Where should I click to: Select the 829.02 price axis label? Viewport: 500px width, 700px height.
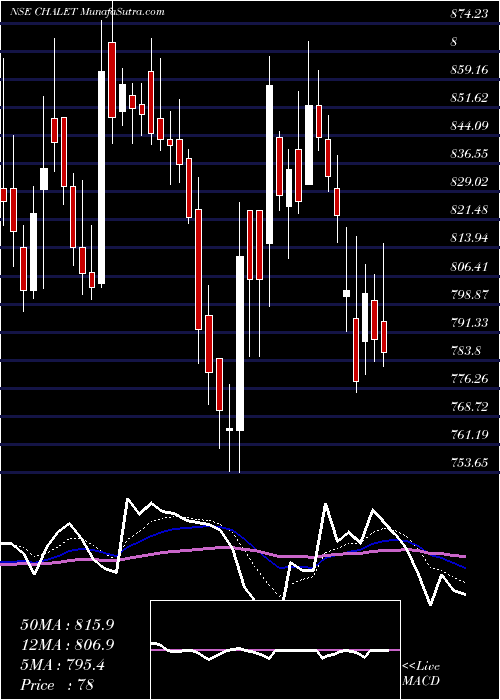point(469,182)
